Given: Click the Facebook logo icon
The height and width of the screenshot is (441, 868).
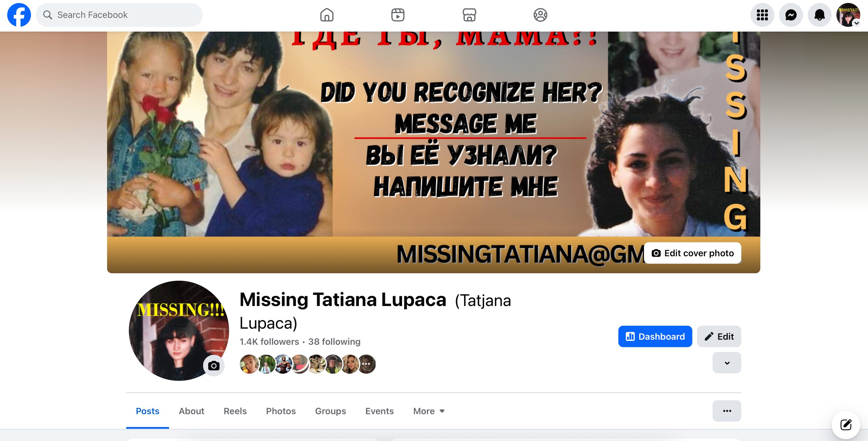Looking at the screenshot, I should pyautogui.click(x=19, y=15).
